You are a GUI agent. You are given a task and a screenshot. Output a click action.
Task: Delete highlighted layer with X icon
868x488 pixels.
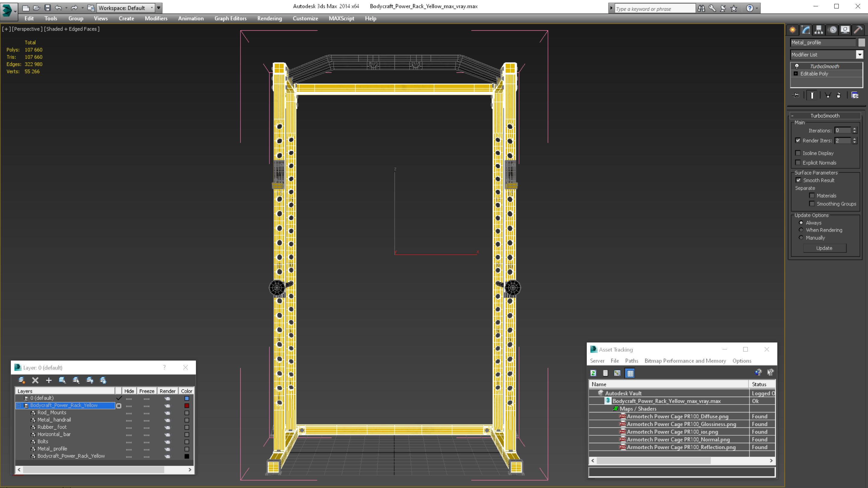[x=35, y=380]
